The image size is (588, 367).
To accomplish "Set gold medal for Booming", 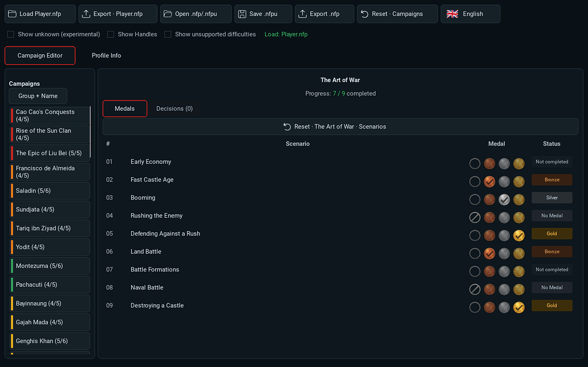I will point(519,199).
